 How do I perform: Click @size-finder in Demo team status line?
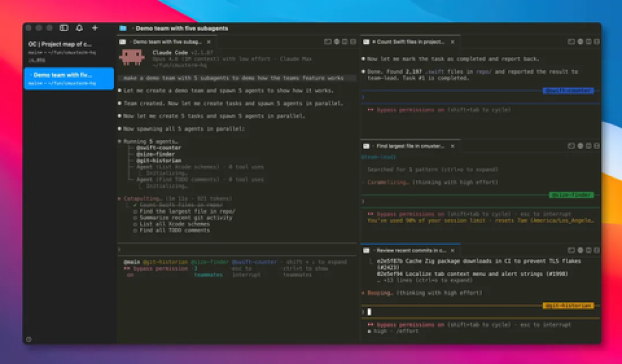click(210, 262)
